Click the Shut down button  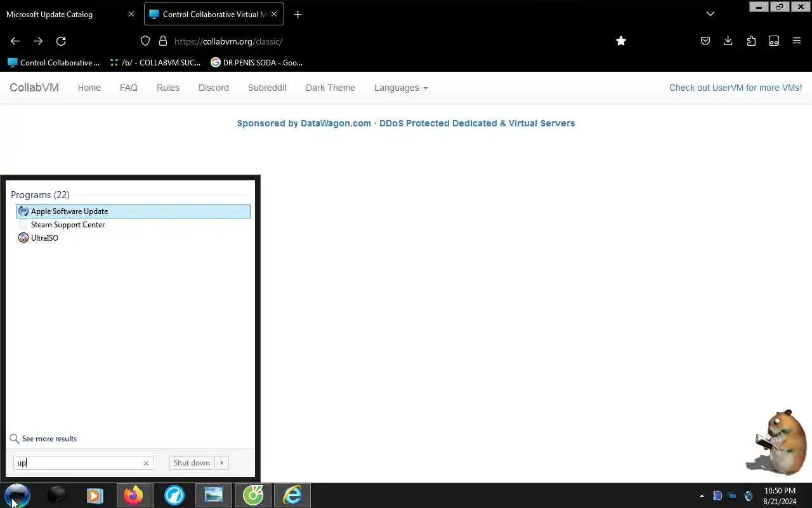click(x=192, y=463)
